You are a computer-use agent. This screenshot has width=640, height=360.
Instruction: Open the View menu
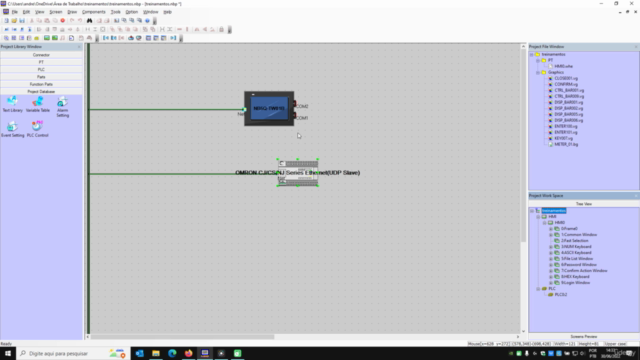tap(40, 12)
